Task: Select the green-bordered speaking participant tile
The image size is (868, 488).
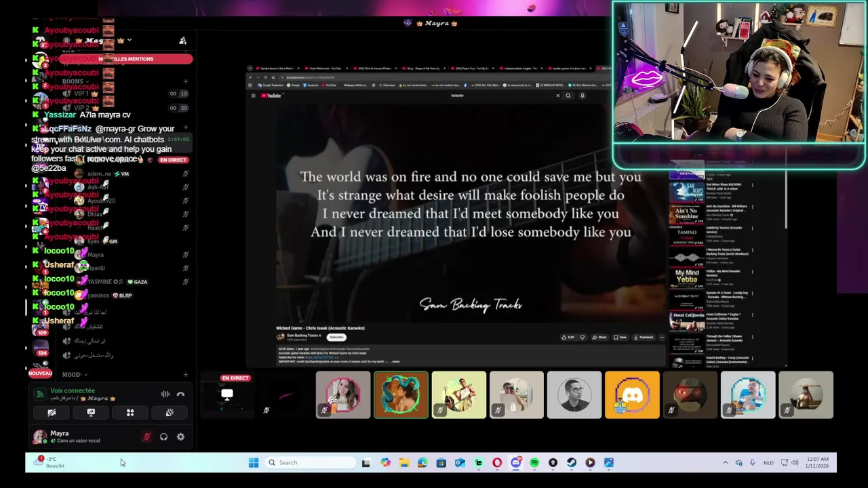Action: pyautogui.click(x=401, y=395)
